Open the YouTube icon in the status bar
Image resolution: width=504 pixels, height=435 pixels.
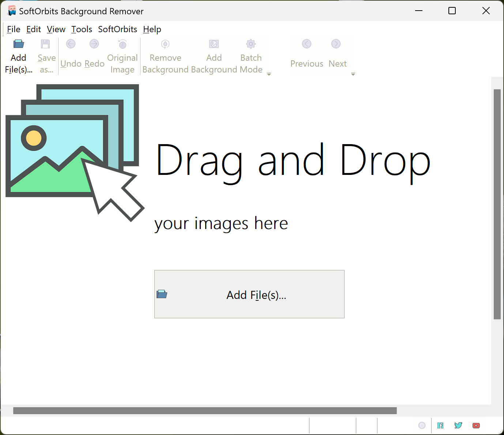tap(476, 425)
